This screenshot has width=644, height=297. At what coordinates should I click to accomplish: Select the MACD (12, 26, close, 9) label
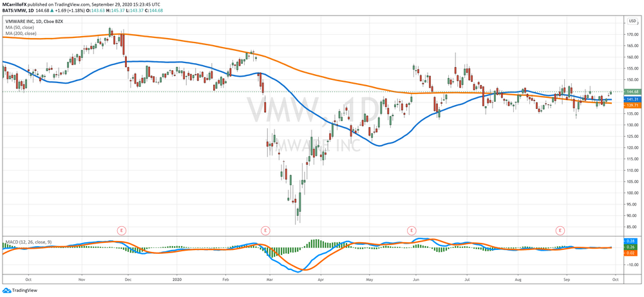click(28, 242)
